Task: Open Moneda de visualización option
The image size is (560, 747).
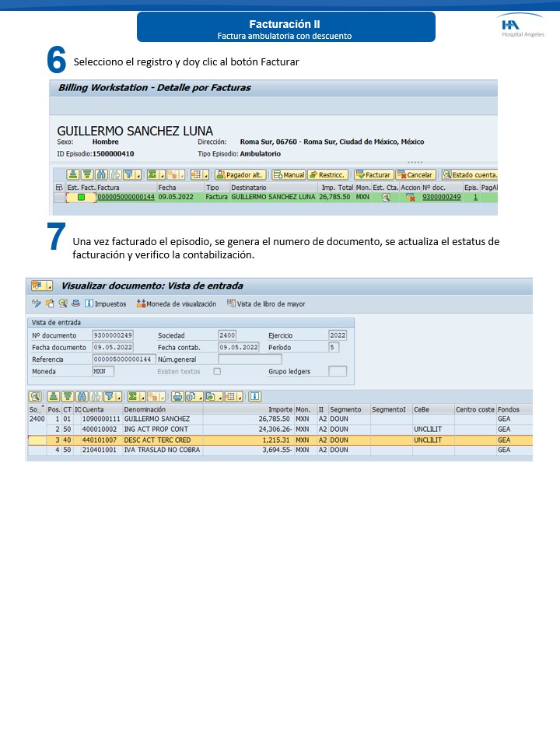Action: coord(177,303)
